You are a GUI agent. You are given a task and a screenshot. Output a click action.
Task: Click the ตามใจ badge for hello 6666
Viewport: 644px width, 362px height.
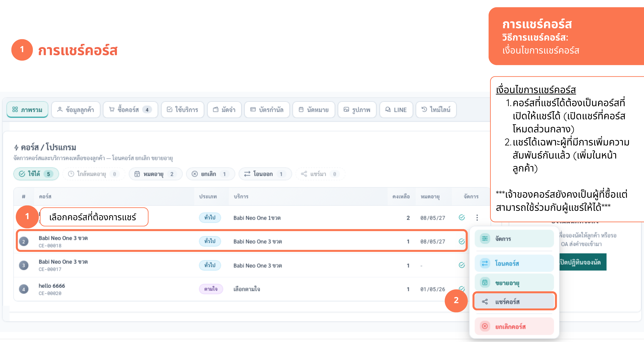point(211,289)
